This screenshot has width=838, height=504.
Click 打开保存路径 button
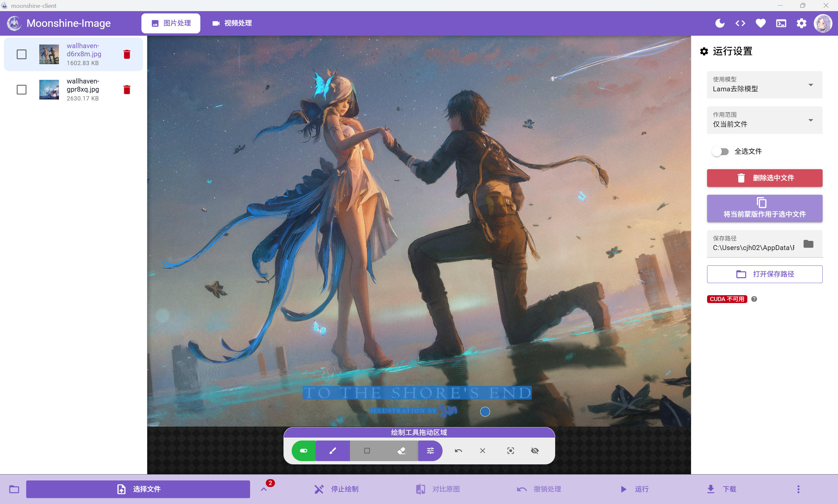764,274
